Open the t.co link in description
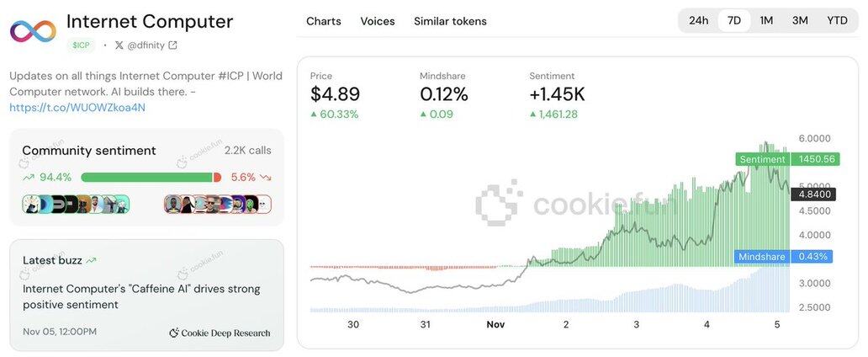The height and width of the screenshot is (357, 868). 77,108
